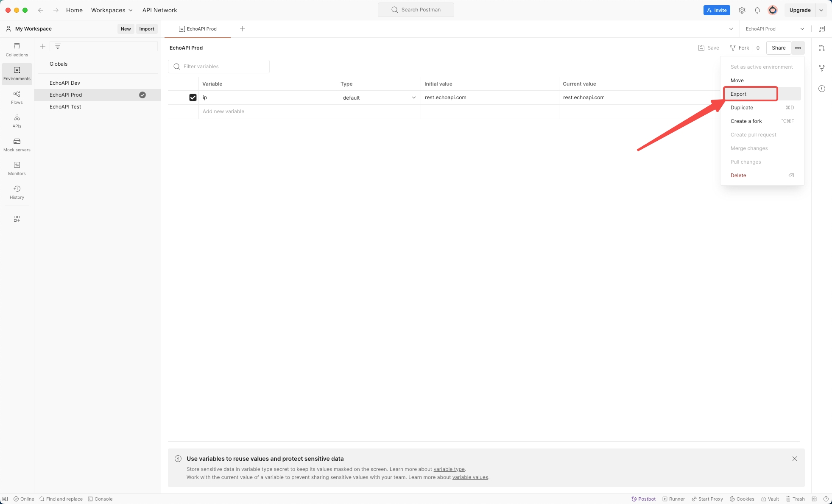Open pull requests icon in right sidebar
Viewport: 832px width, 504px height.
[x=822, y=48]
